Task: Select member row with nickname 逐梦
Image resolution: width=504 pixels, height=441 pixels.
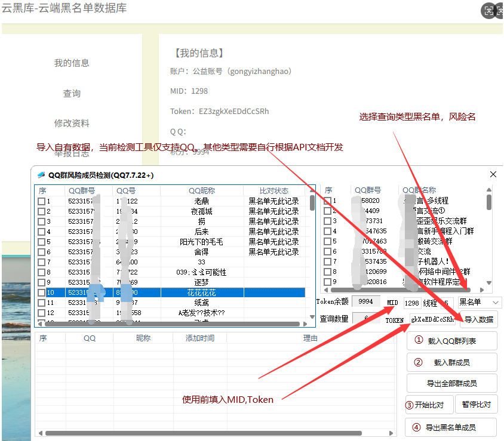Action: (171, 282)
